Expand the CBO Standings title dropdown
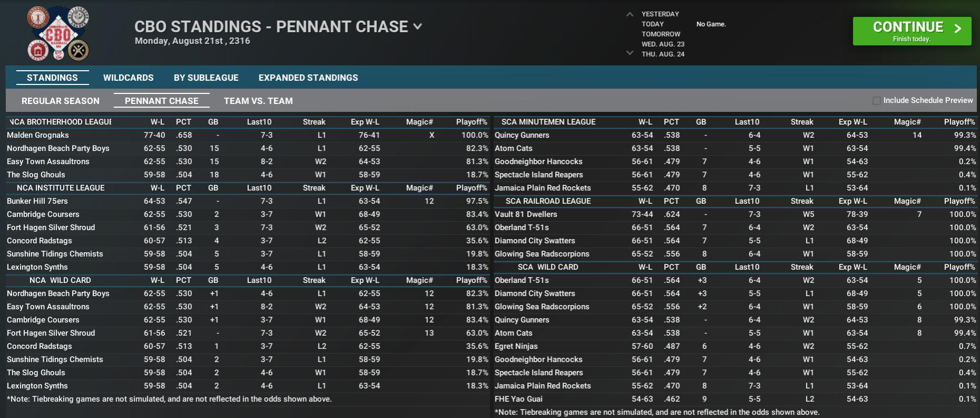980x418 pixels. [x=418, y=26]
